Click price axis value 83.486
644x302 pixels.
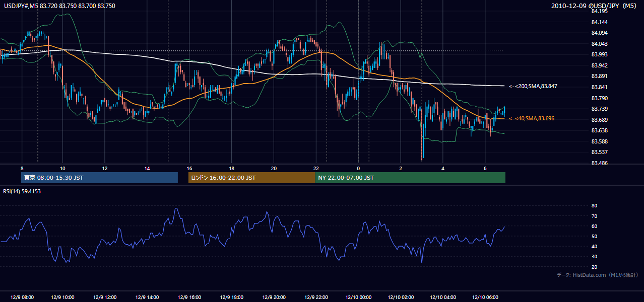(x=600, y=163)
